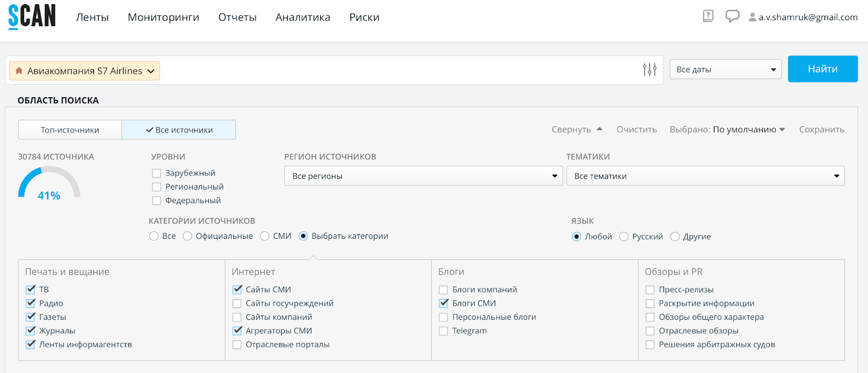Collapse the search area with Свернуть

pos(577,129)
